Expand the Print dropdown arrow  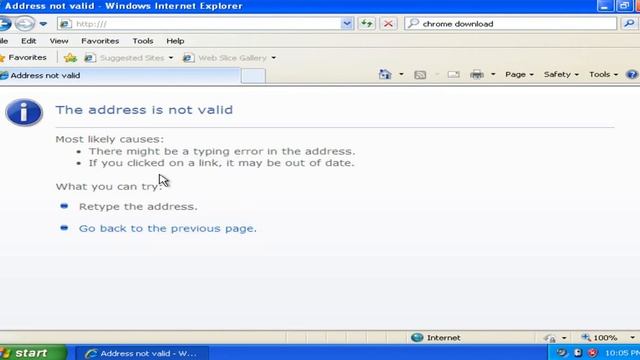(493, 75)
